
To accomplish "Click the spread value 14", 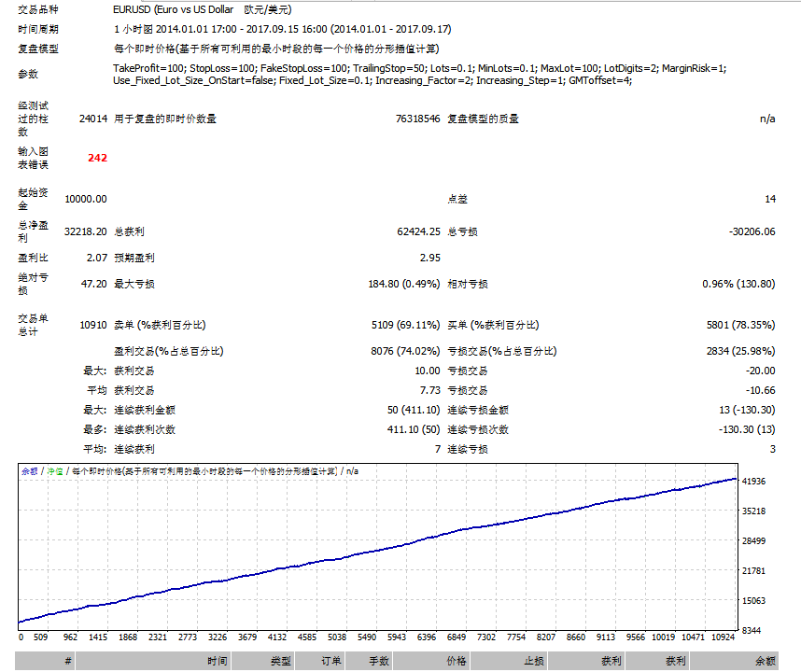I will click(769, 199).
